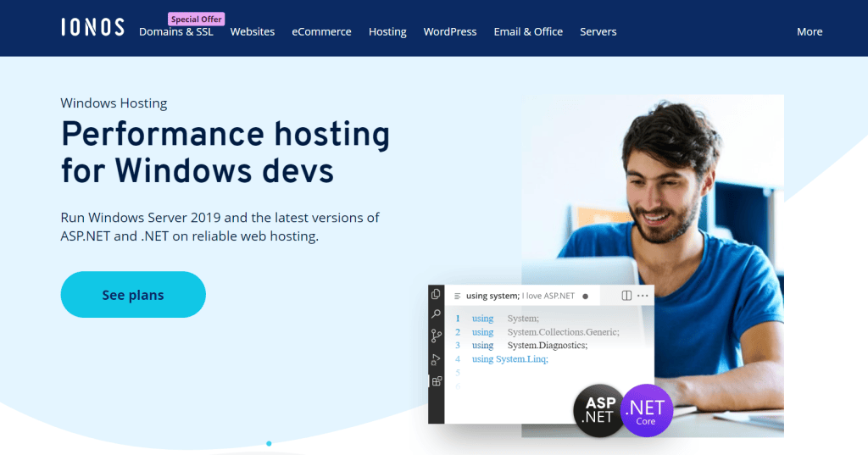The width and height of the screenshot is (868, 455).
Task: Open the Websites menu
Action: pyautogui.click(x=253, y=31)
